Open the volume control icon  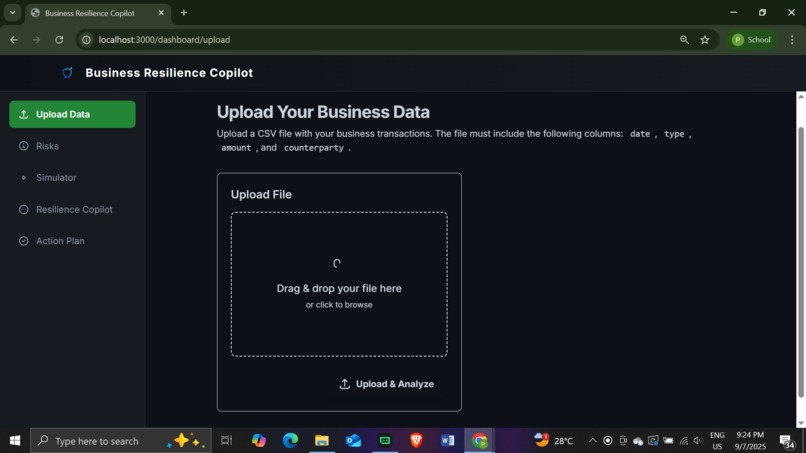coord(698,441)
